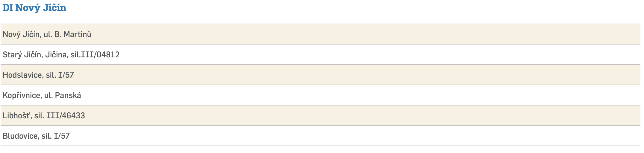
Task: Click I/57 in the Bludovice row
Action: click(x=62, y=136)
